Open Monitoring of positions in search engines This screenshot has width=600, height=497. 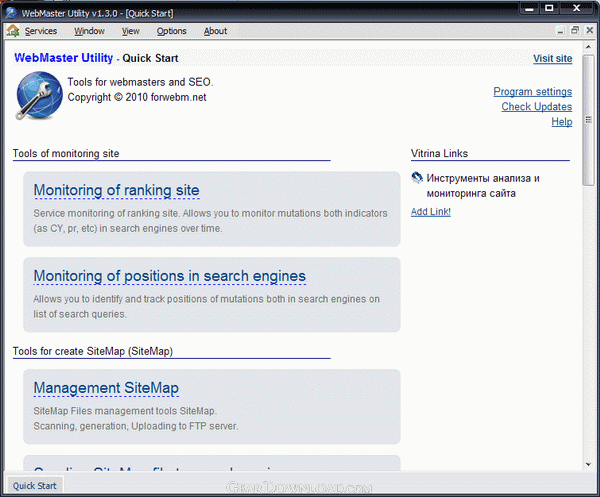[170, 276]
